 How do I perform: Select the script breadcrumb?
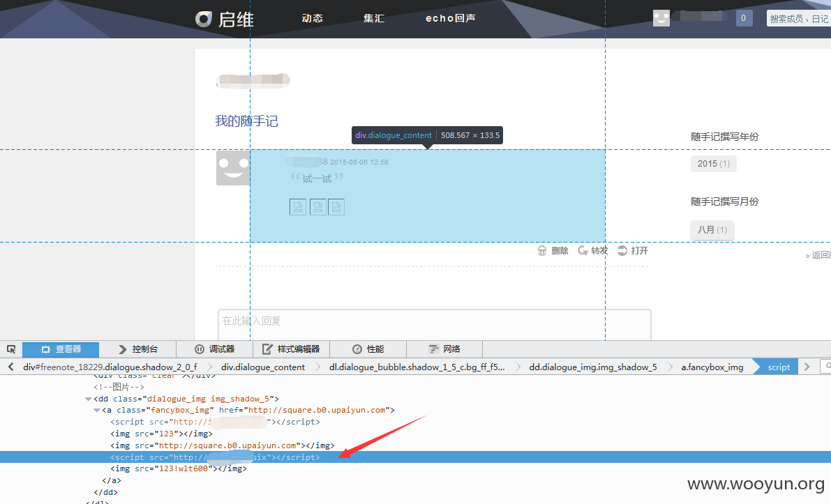[778, 367]
